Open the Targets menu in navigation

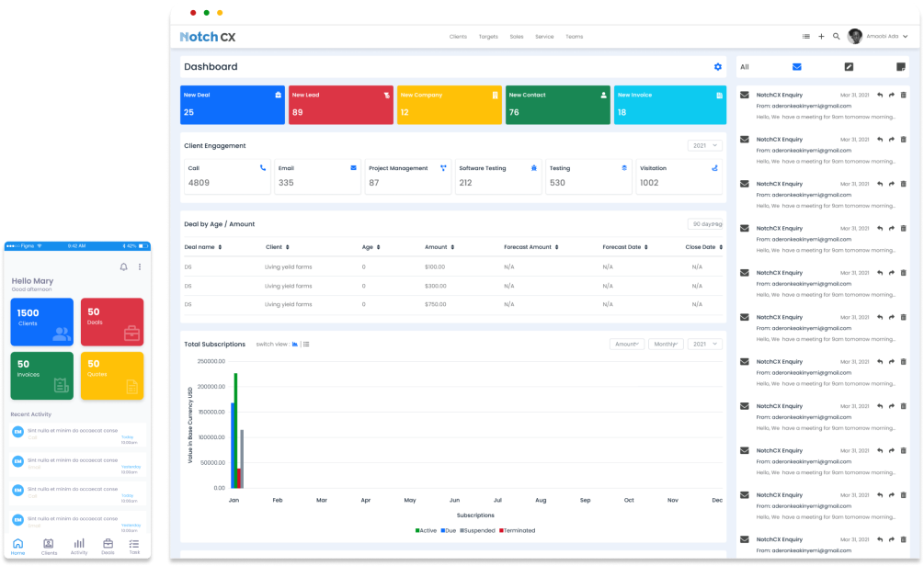[x=488, y=37]
